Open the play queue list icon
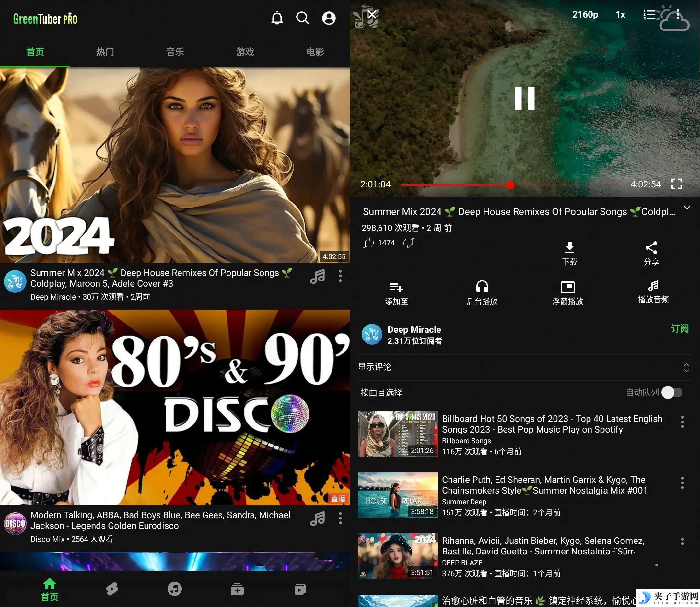The width and height of the screenshot is (700, 607). tap(649, 15)
